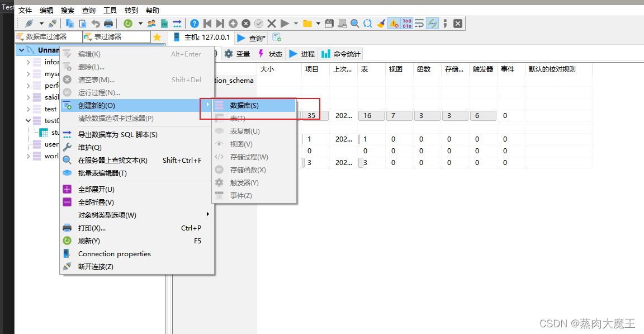Click the floppy disk save icon
The height and width of the screenshot is (334, 644).
point(329,23)
